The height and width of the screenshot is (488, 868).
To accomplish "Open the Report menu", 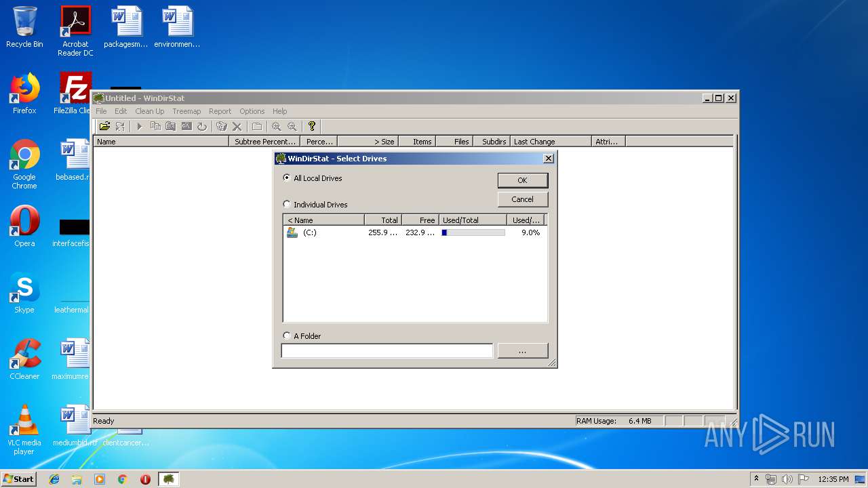I will click(220, 111).
